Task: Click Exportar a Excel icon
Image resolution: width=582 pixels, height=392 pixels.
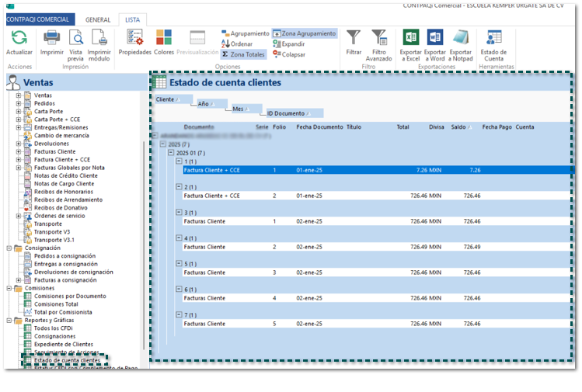Action: [x=410, y=37]
